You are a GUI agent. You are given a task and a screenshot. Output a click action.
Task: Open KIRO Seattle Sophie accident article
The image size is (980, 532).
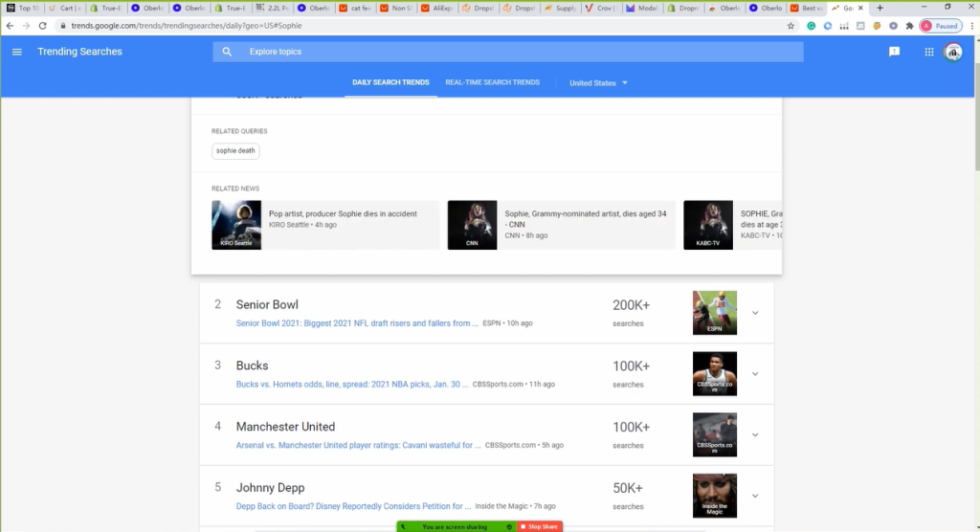[325, 225]
